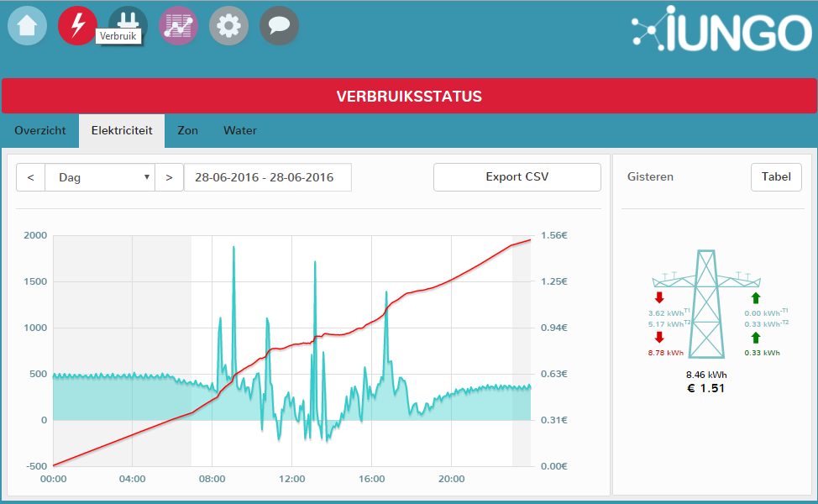
Task: Click the red 8.78 kWh import total
Action: (666, 353)
